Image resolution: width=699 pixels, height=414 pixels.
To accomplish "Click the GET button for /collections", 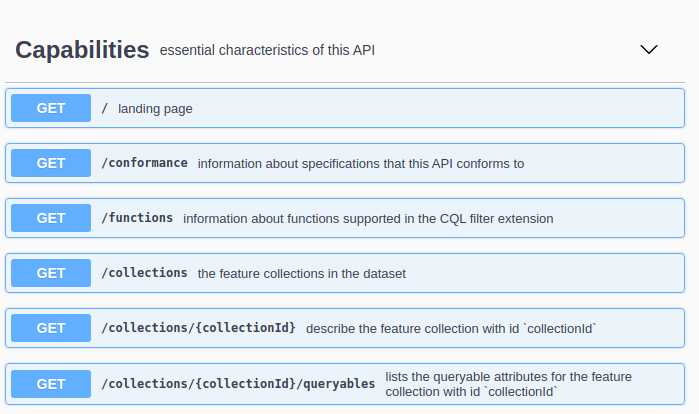I will (51, 273).
